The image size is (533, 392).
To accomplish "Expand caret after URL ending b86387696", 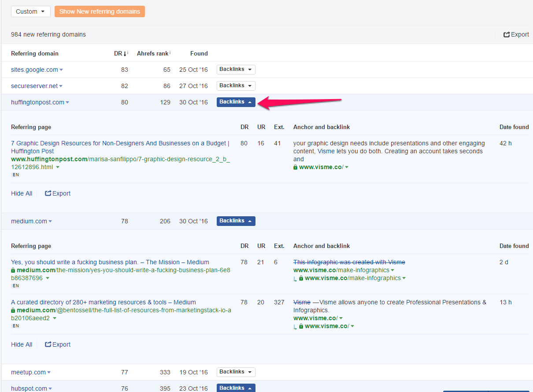I will [48, 278].
